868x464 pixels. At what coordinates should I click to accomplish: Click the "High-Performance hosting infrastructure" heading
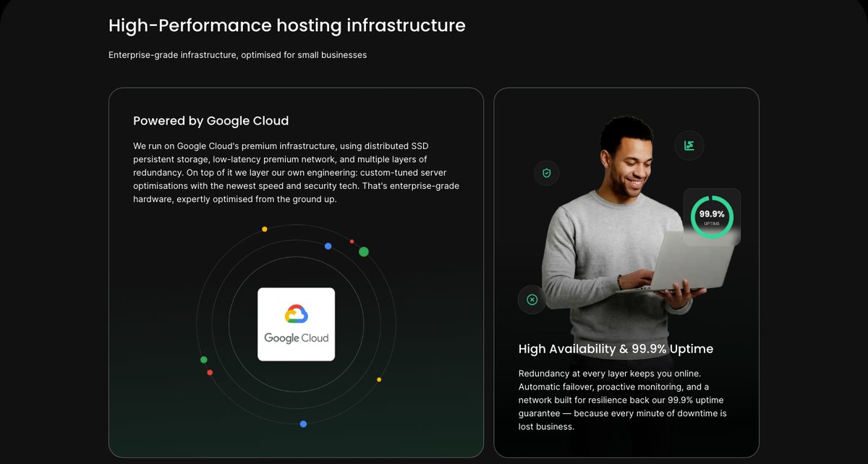click(x=287, y=25)
